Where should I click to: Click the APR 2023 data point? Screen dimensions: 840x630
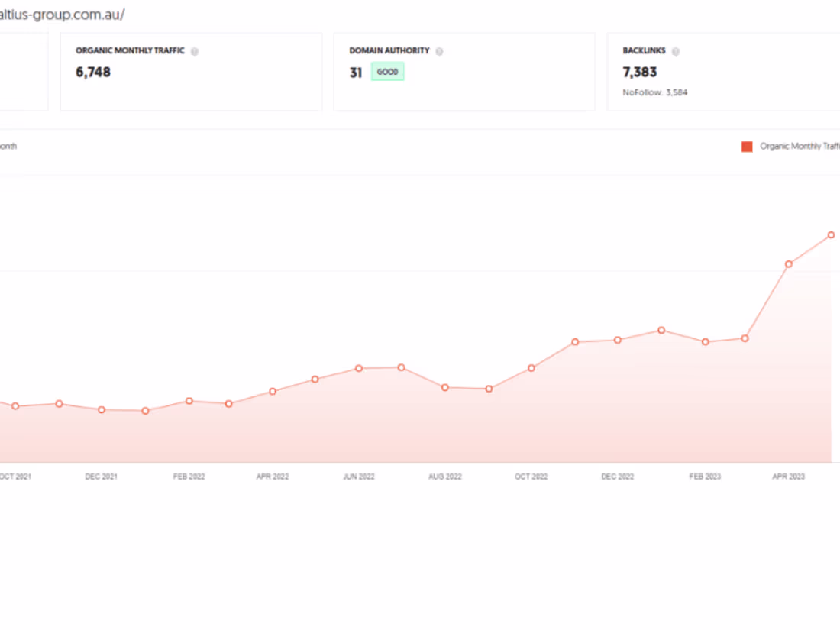point(789,264)
